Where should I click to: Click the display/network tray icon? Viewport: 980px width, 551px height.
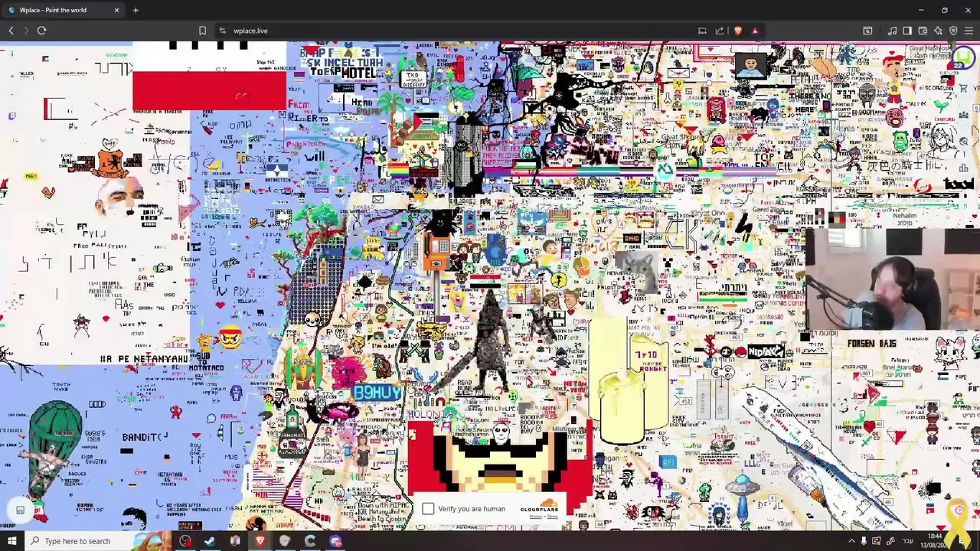click(x=877, y=541)
